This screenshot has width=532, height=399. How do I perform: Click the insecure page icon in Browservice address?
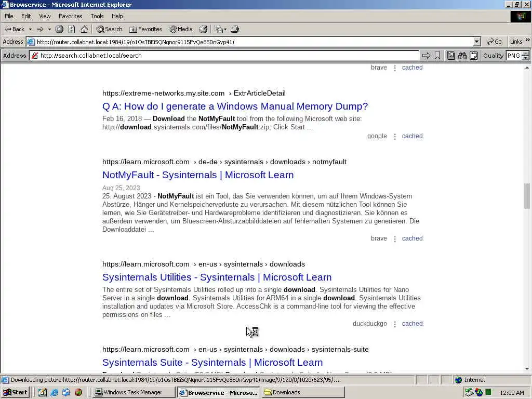(35, 56)
